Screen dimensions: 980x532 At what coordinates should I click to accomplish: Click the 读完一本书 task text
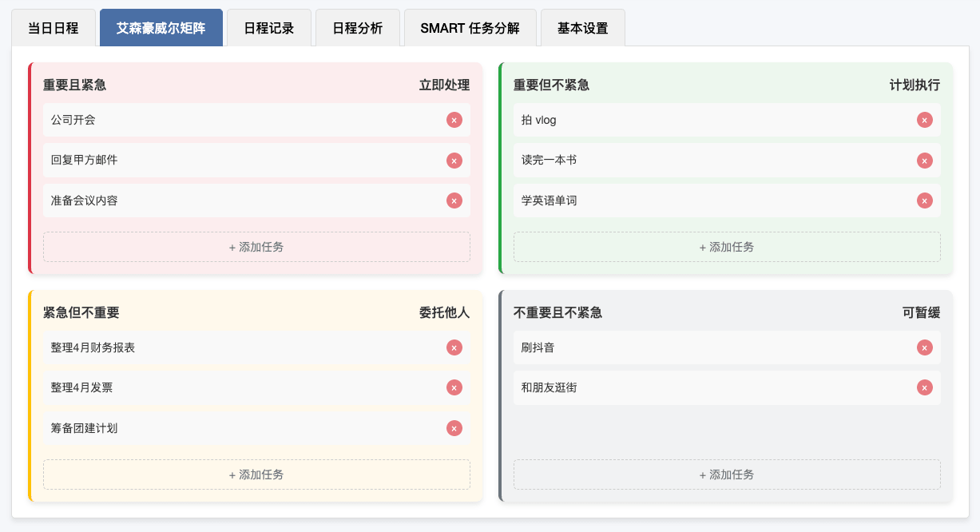click(x=550, y=160)
